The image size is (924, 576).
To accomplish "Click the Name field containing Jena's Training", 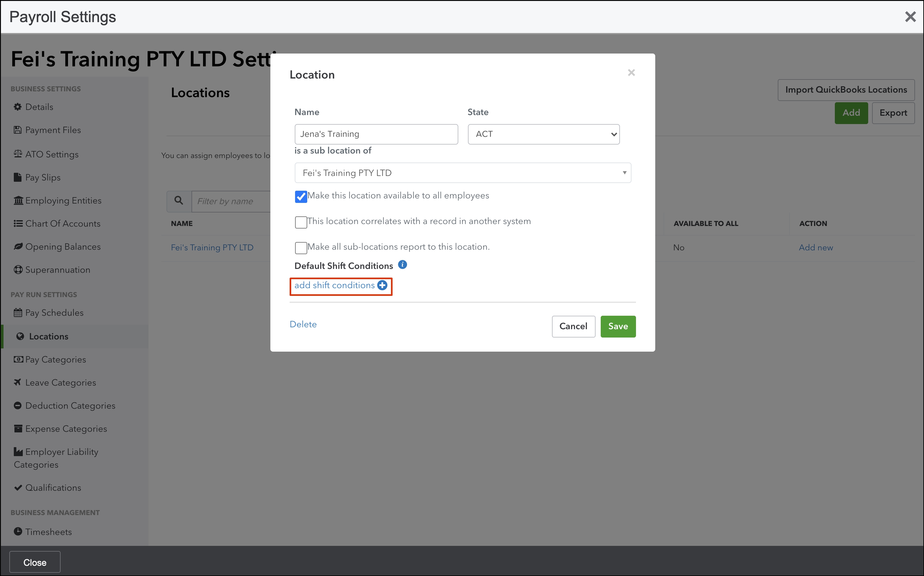I will [x=376, y=134].
